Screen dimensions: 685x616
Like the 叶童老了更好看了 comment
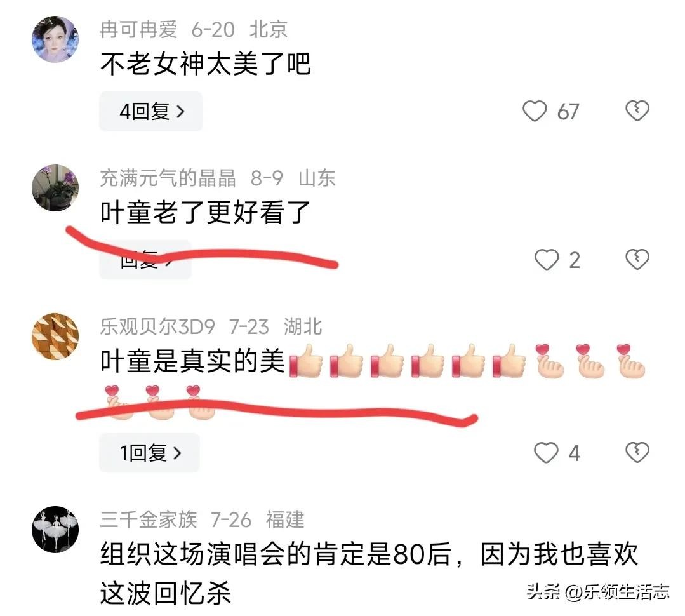tap(547, 260)
